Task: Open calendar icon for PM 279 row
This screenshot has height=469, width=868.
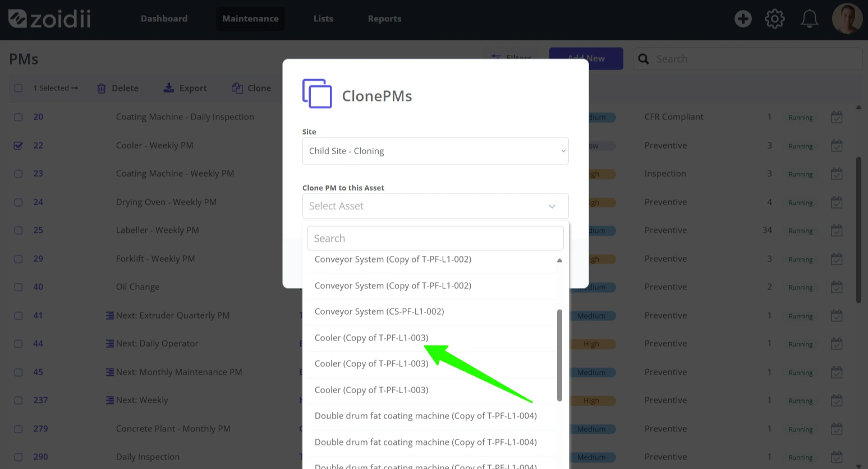Action: pos(837,429)
